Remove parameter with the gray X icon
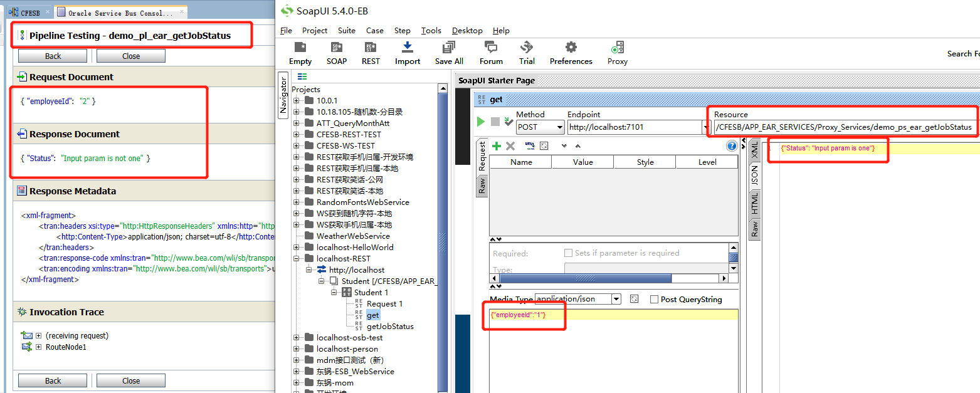 [x=510, y=146]
